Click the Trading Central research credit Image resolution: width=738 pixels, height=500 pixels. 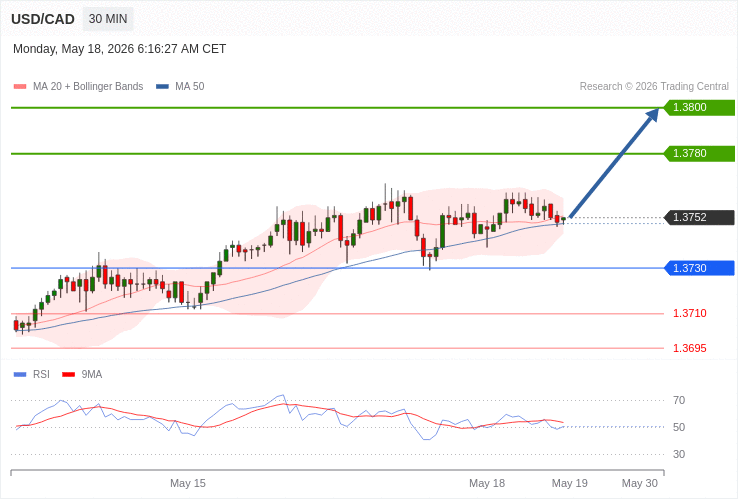tap(654, 87)
